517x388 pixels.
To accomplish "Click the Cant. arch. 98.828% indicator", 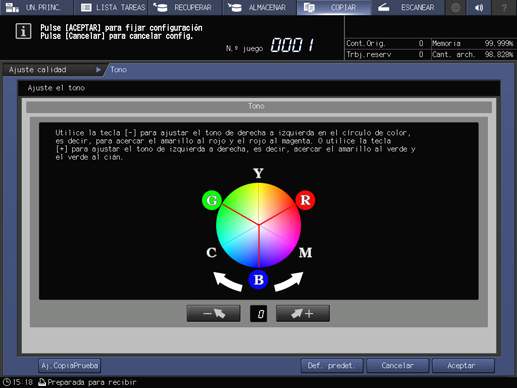I will [x=472, y=54].
